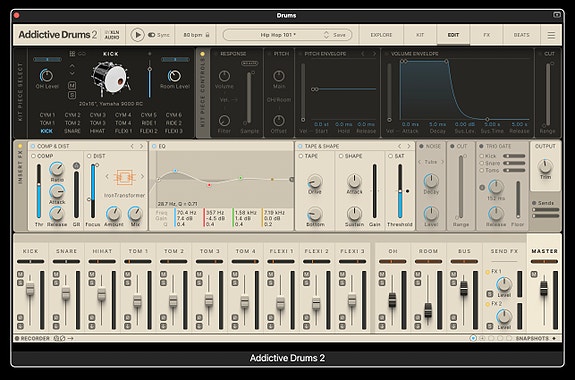Image resolution: width=575 pixels, height=380 pixels.
Task: Adjust the SAT Threshold slider
Action: (400, 191)
